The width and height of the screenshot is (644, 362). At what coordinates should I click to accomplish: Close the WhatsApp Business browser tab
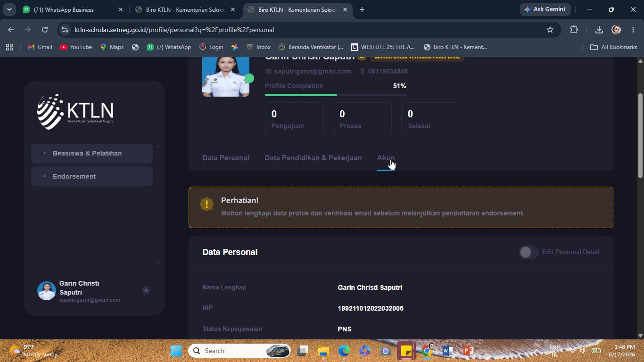tap(120, 9)
